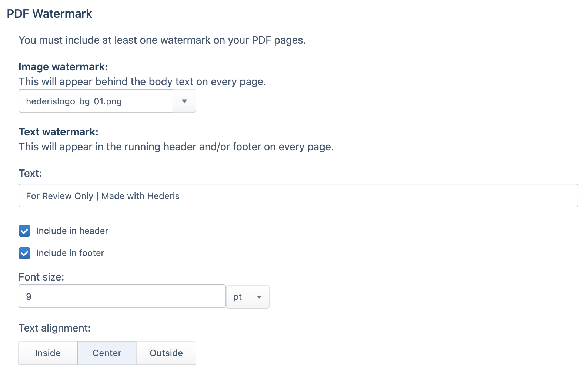The width and height of the screenshot is (588, 376).
Task: Click into the Font size field showing 9
Action: click(122, 296)
